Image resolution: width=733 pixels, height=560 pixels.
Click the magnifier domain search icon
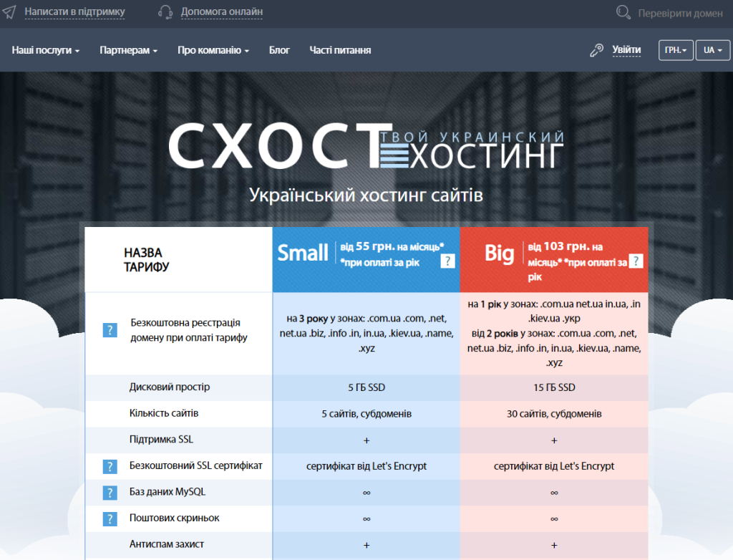[623, 12]
